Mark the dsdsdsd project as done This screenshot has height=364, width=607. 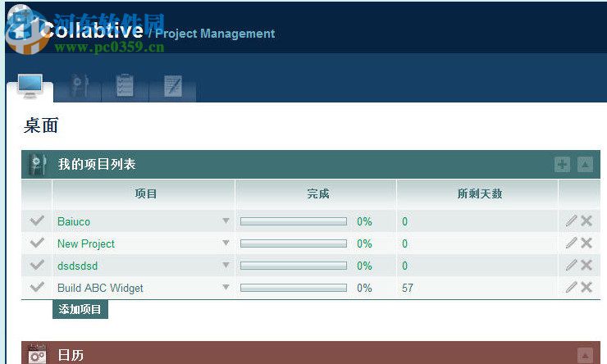pyautogui.click(x=37, y=265)
